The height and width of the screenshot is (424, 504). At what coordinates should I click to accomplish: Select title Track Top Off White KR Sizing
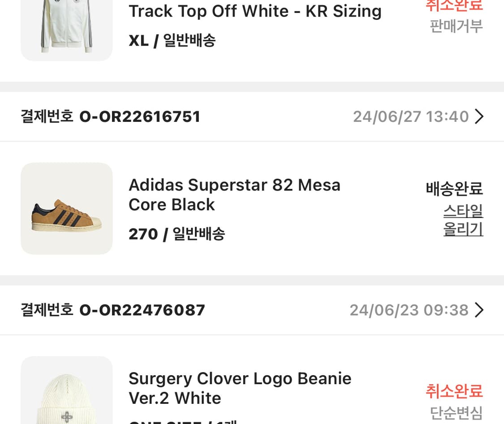click(x=254, y=11)
